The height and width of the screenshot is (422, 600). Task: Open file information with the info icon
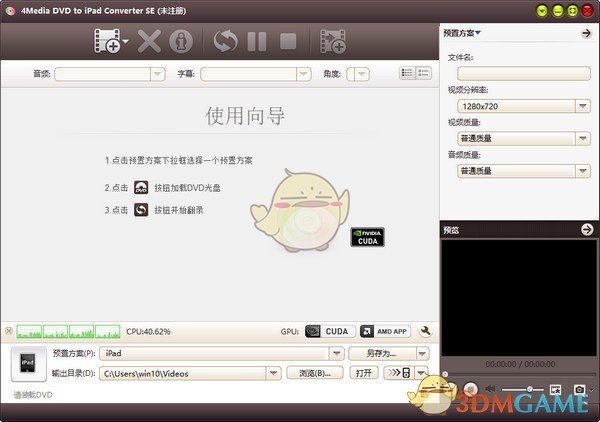181,41
